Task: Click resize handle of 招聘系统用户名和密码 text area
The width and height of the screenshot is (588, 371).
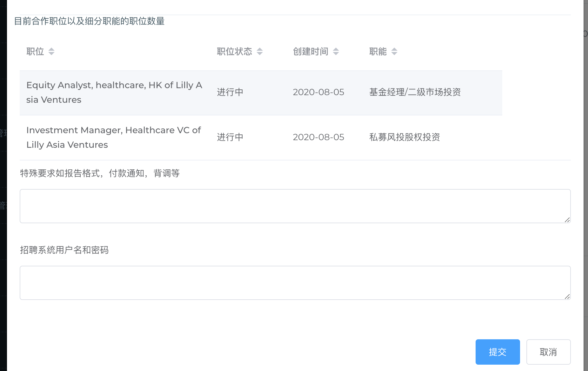Action: click(x=567, y=296)
